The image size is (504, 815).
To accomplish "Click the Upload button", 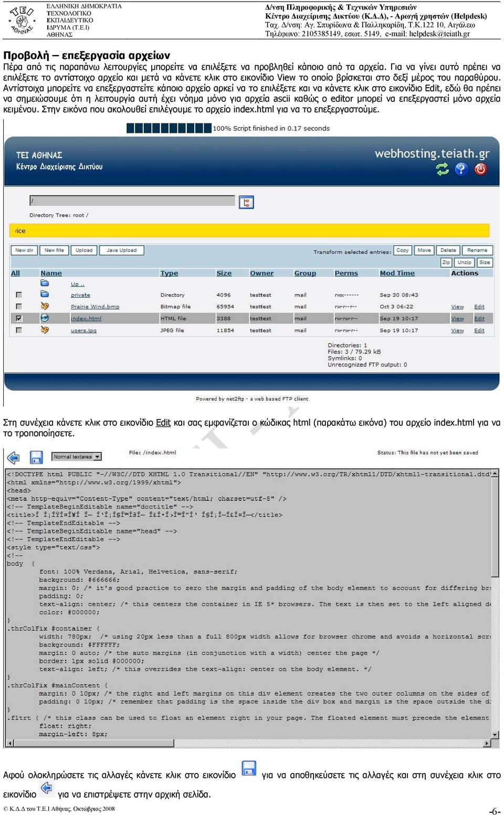I will tap(84, 250).
